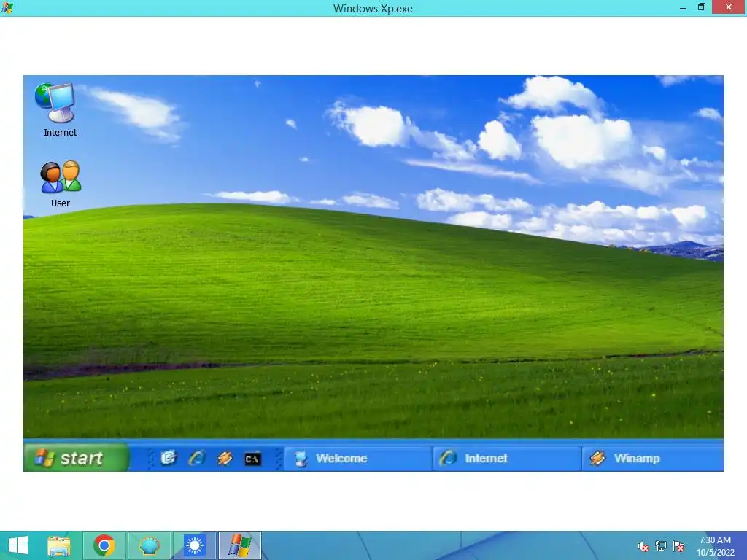Launch Winamp from quick launch bar
This screenshot has height=560, width=747.
[x=225, y=458]
